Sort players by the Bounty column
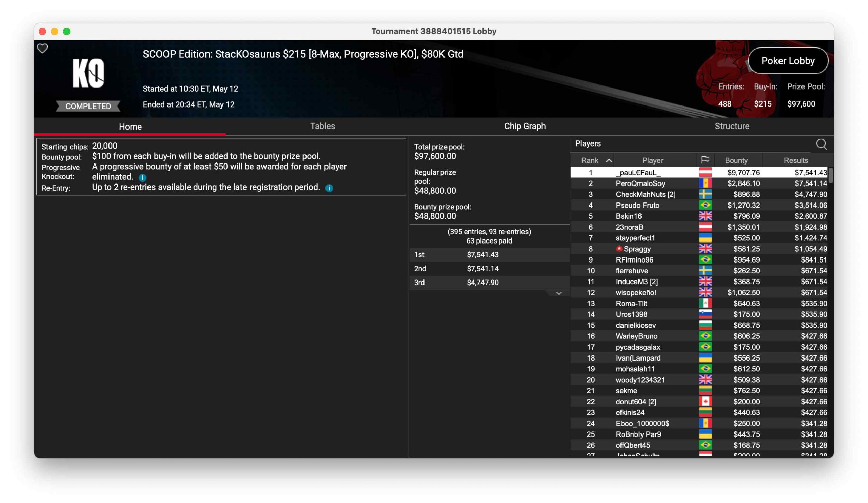868x503 pixels. point(736,160)
